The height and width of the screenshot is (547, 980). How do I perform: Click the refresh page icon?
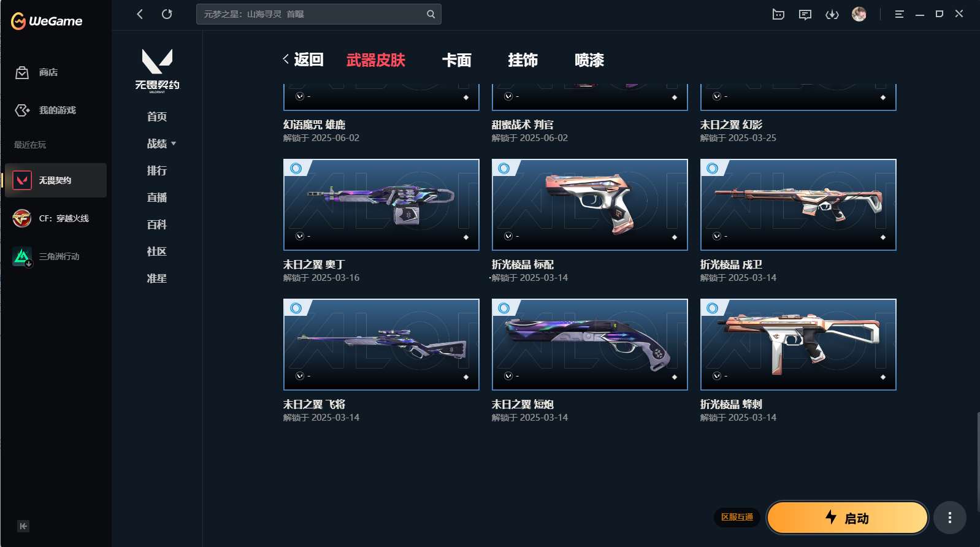point(167,14)
